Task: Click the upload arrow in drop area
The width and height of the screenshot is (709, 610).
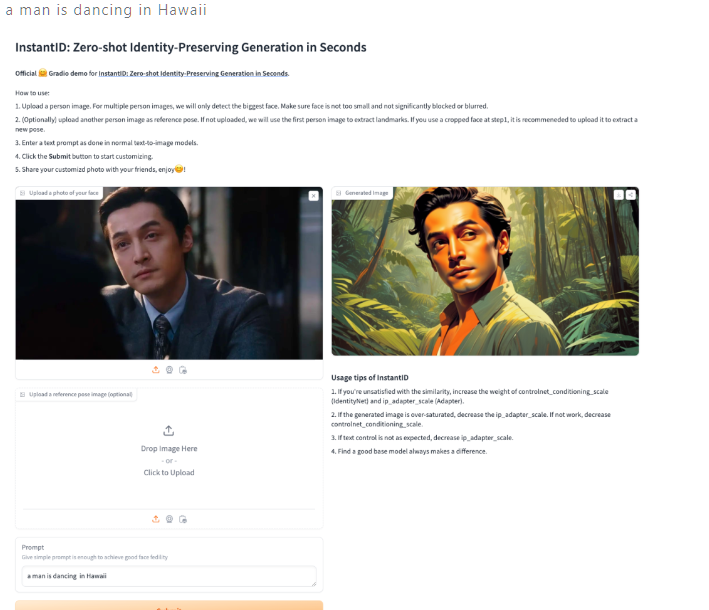Action: 169,430
